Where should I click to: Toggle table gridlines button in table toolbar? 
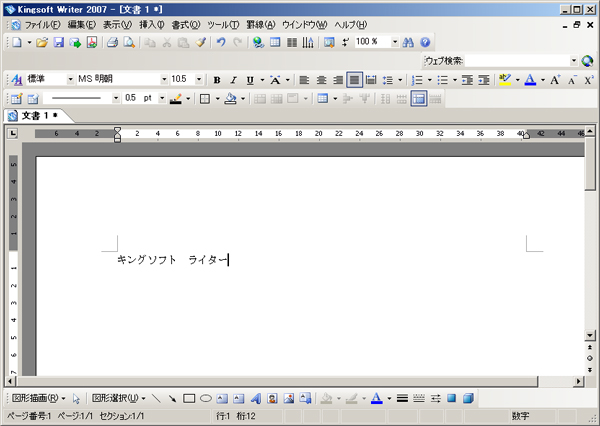point(419,99)
